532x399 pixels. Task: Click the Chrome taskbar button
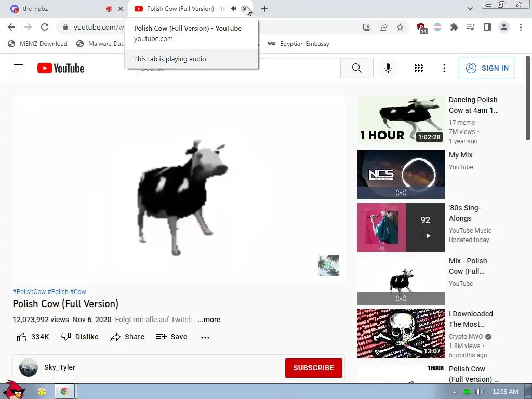pyautogui.click(x=64, y=392)
